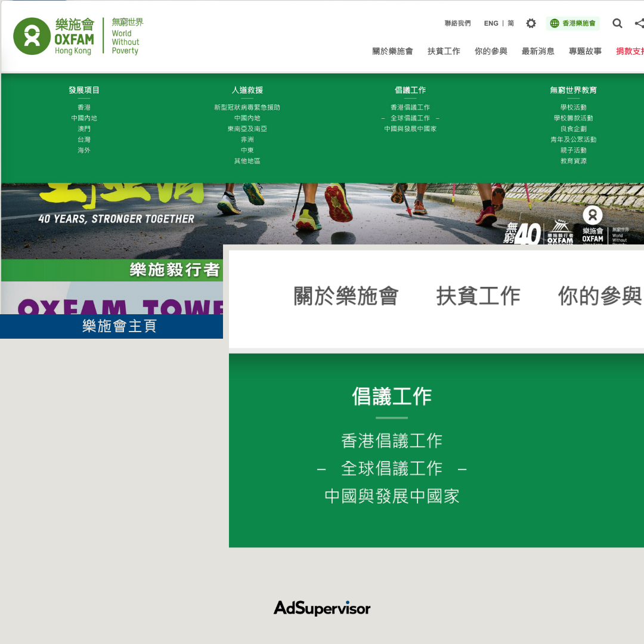Select 中國內地 under 人道救援
This screenshot has width=644, height=644.
coord(247,118)
